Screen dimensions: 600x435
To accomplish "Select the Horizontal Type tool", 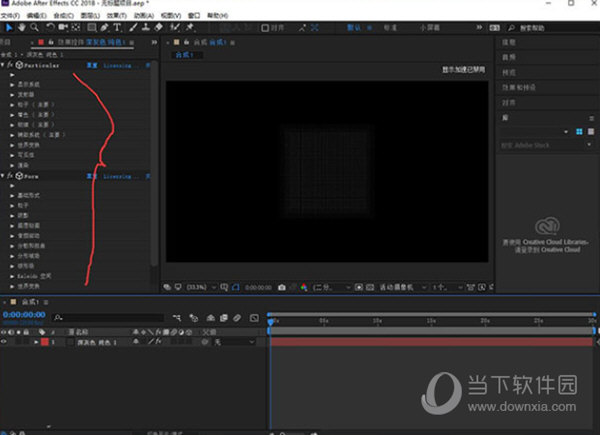I will coord(117,27).
